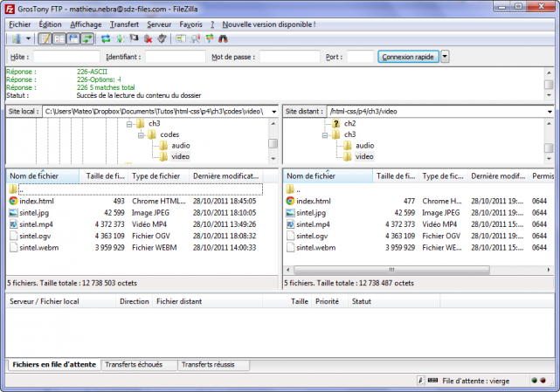Click the refresh file lists icon
This screenshot has height=392, width=560.
click(107, 39)
